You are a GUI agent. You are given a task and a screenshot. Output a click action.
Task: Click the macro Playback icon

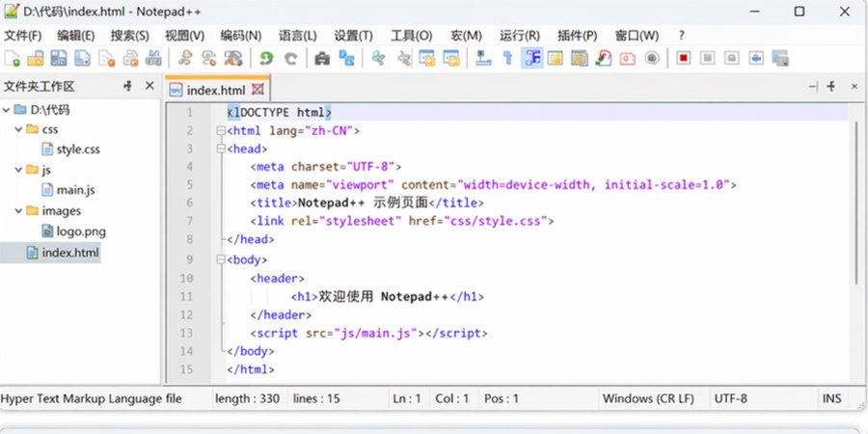pos(732,58)
